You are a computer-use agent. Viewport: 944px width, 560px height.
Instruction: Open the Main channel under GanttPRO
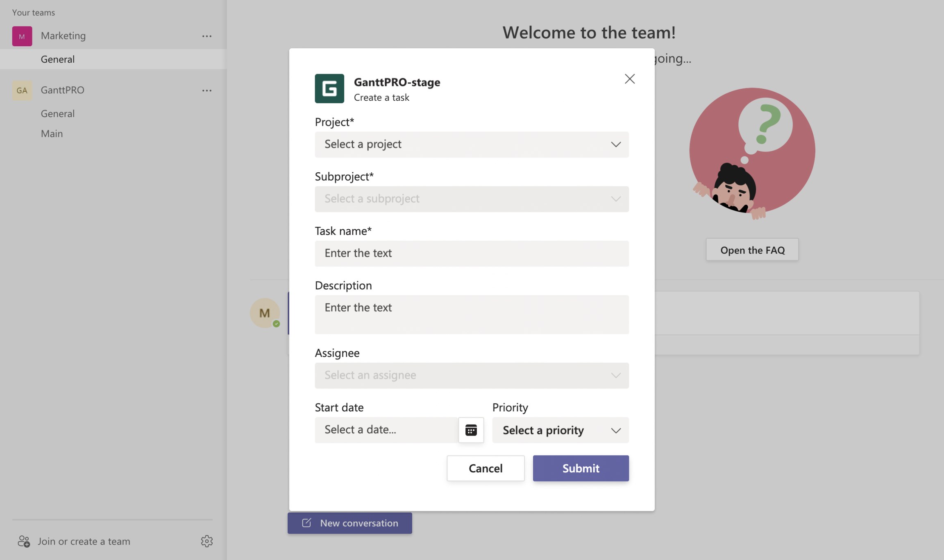[x=52, y=133]
